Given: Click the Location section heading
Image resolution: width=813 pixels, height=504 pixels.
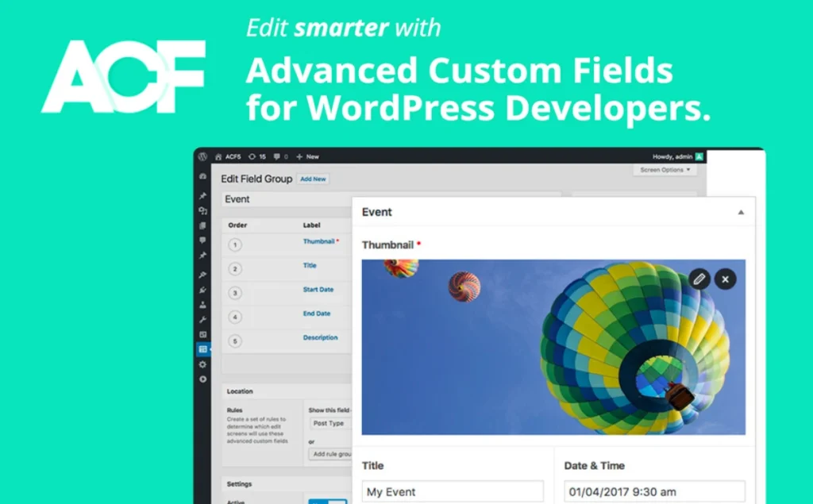Looking at the screenshot, I should (x=240, y=391).
